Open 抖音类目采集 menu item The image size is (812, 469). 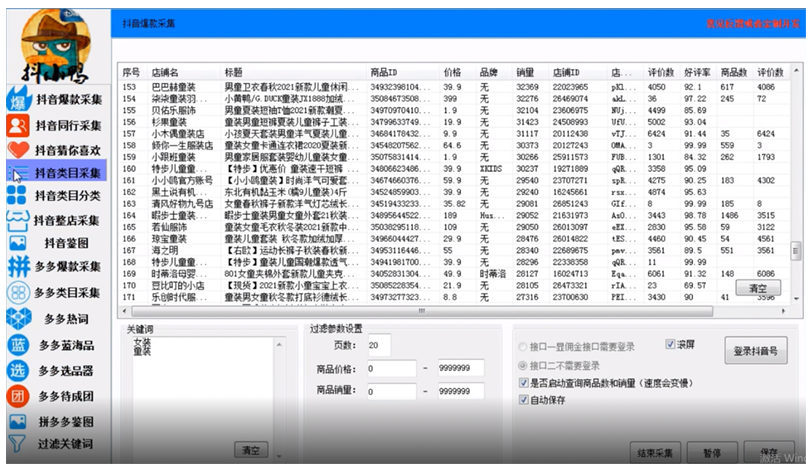(x=67, y=173)
